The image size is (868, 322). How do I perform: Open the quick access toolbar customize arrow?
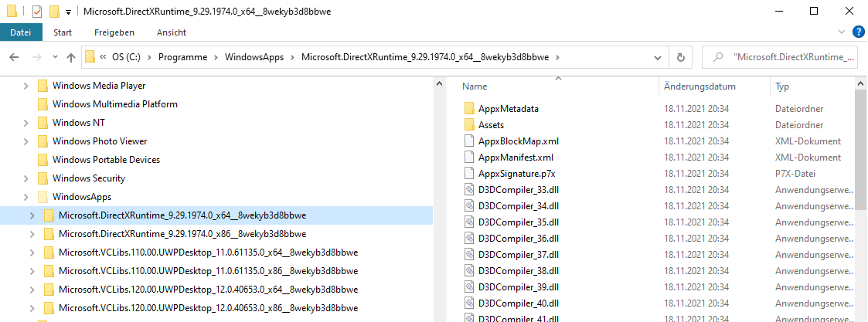(x=67, y=12)
